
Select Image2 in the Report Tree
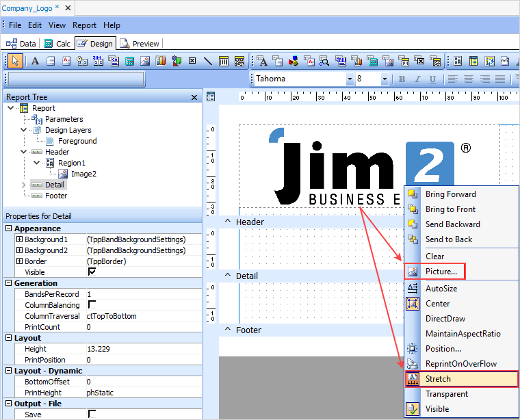(83, 174)
